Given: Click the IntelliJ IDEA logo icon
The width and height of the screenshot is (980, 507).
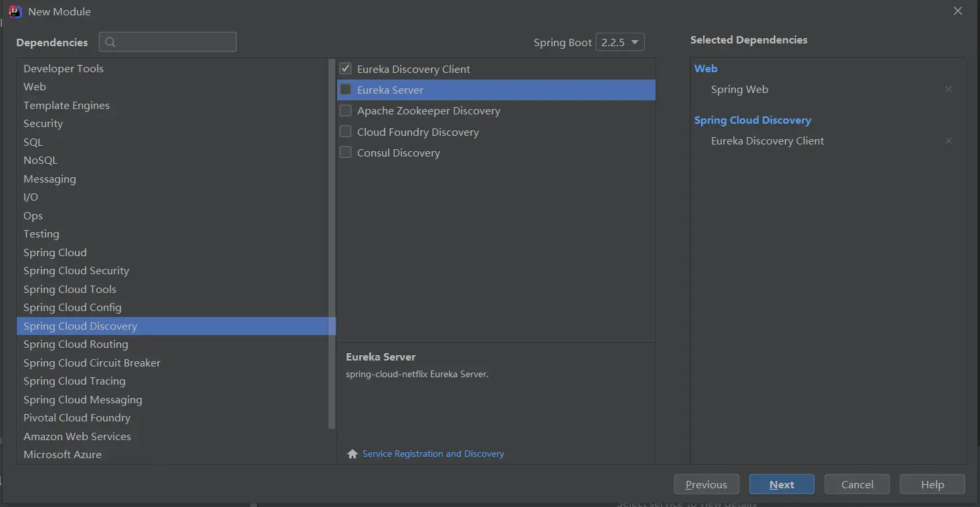Looking at the screenshot, I should 15,11.
